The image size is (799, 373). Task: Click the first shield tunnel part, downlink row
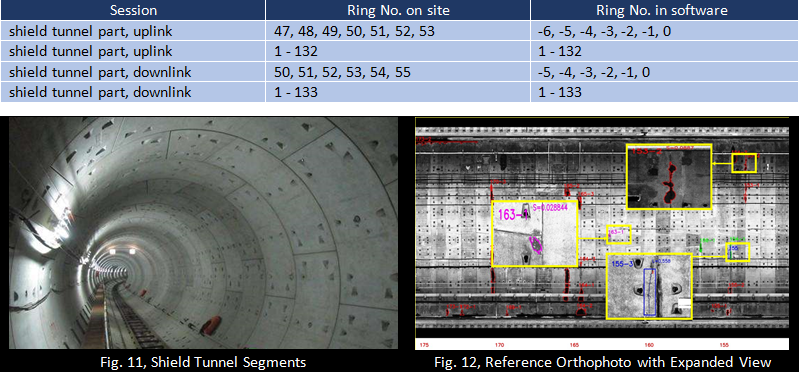click(x=400, y=72)
